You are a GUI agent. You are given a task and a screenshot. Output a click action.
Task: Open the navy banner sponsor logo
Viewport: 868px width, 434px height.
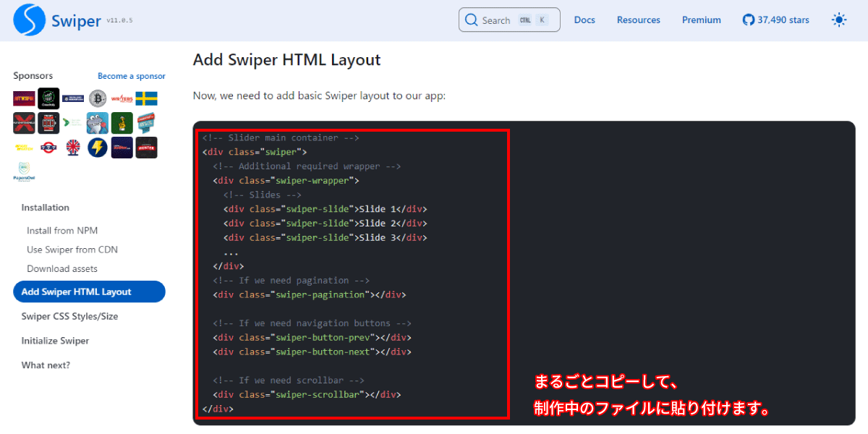click(x=73, y=98)
